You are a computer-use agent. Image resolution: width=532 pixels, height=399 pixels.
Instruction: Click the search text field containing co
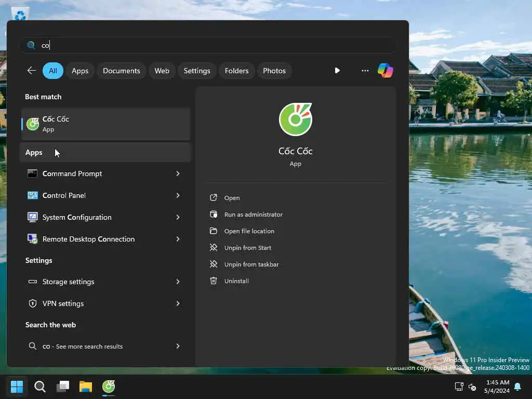tap(208, 45)
